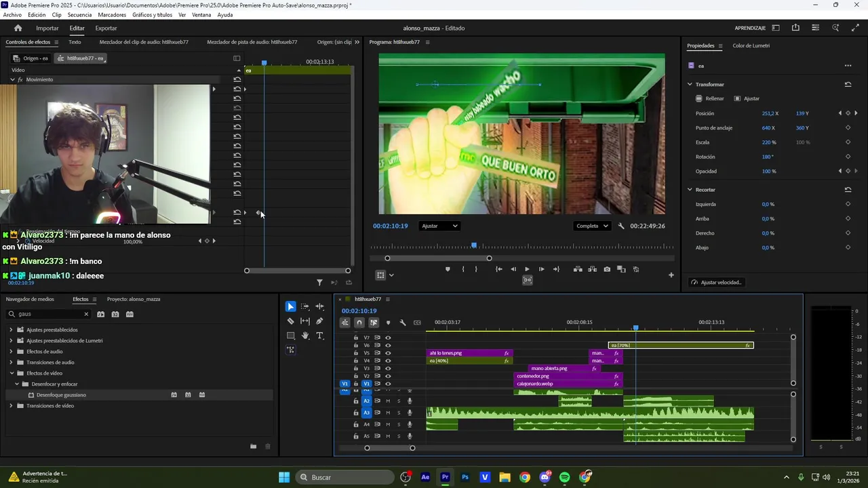
Task: Solo audio track A4
Action: (399, 424)
